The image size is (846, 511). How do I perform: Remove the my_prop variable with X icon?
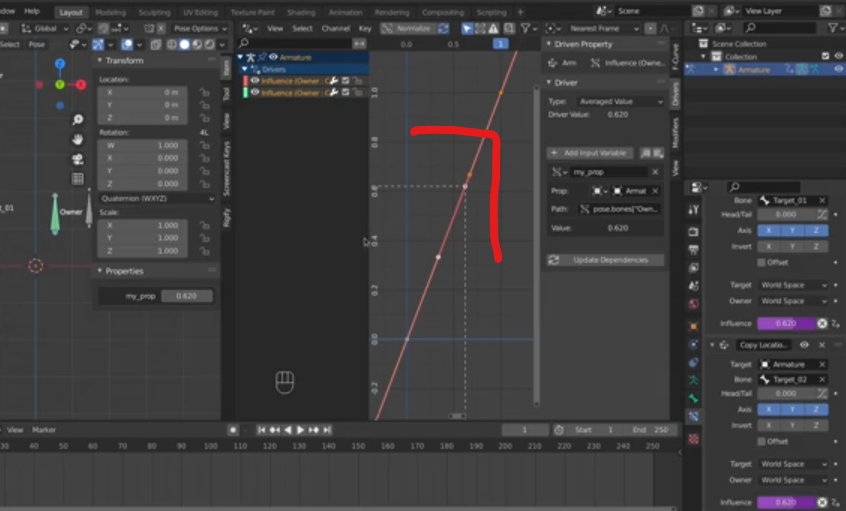(655, 172)
